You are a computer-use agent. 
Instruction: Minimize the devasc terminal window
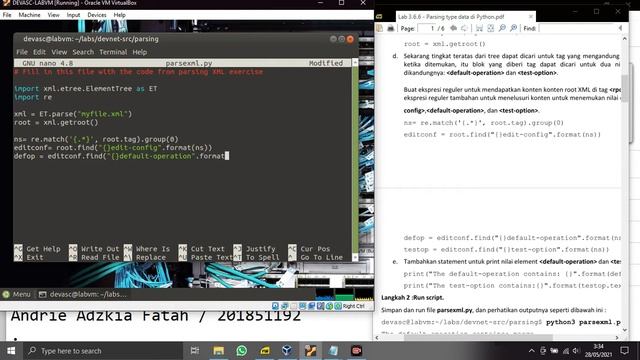(333, 39)
